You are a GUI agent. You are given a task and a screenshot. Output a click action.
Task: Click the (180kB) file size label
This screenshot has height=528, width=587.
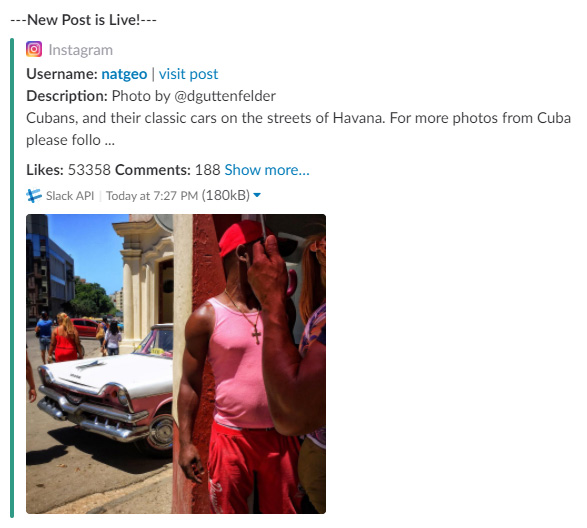(226, 195)
